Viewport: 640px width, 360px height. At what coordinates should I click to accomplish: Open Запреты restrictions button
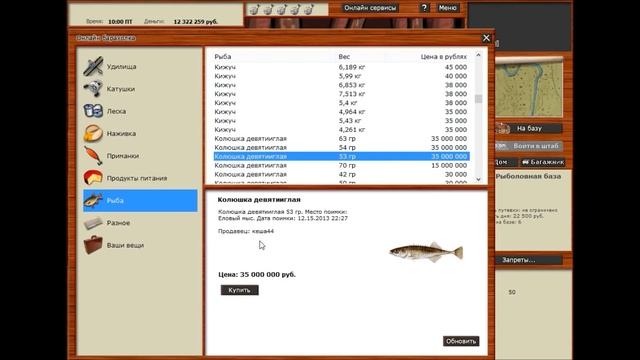[x=529, y=260]
